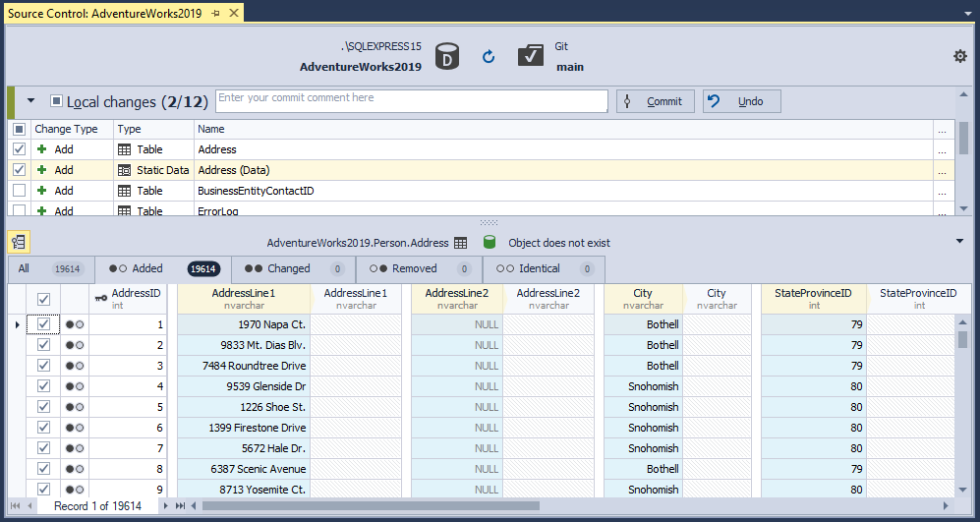This screenshot has height=522, width=980.
Task: Collapse the data comparison panel arrow
Action: pyautogui.click(x=960, y=241)
